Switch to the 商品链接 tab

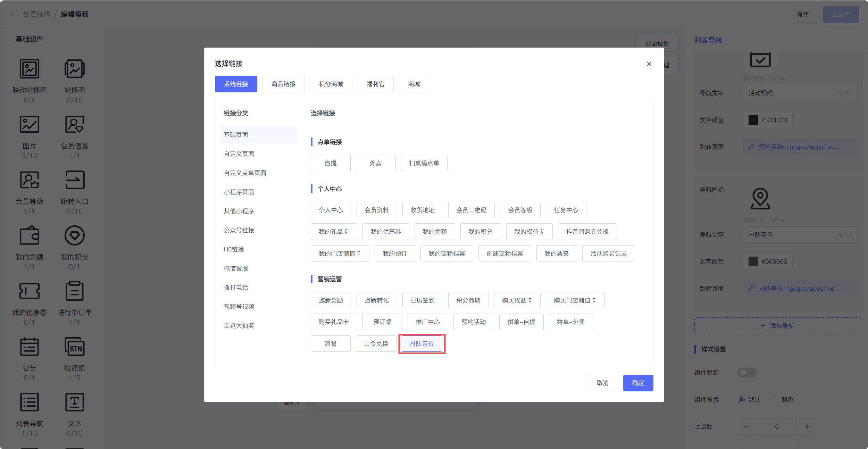[x=283, y=84]
